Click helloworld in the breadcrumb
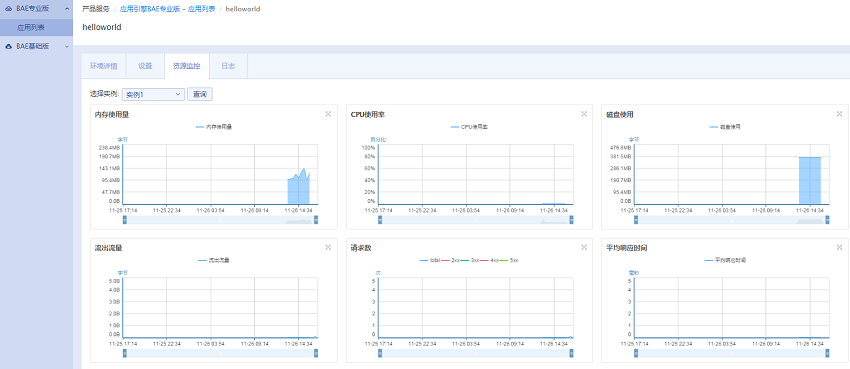Screen dimensions: 850x369 click(243, 9)
